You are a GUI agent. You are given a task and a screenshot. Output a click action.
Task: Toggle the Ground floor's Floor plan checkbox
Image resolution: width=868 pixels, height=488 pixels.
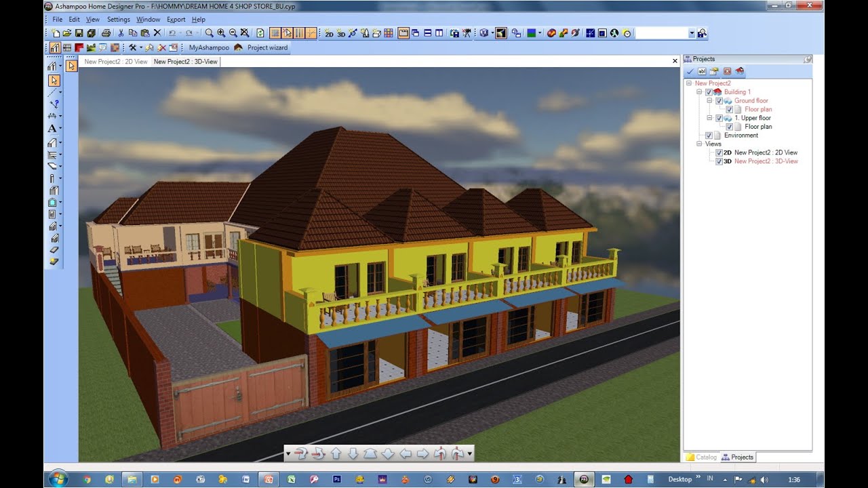click(730, 109)
